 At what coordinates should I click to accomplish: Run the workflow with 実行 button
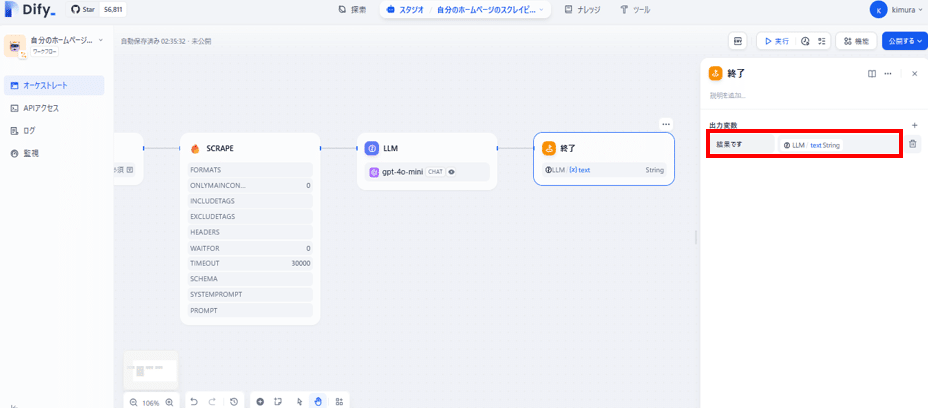776,41
